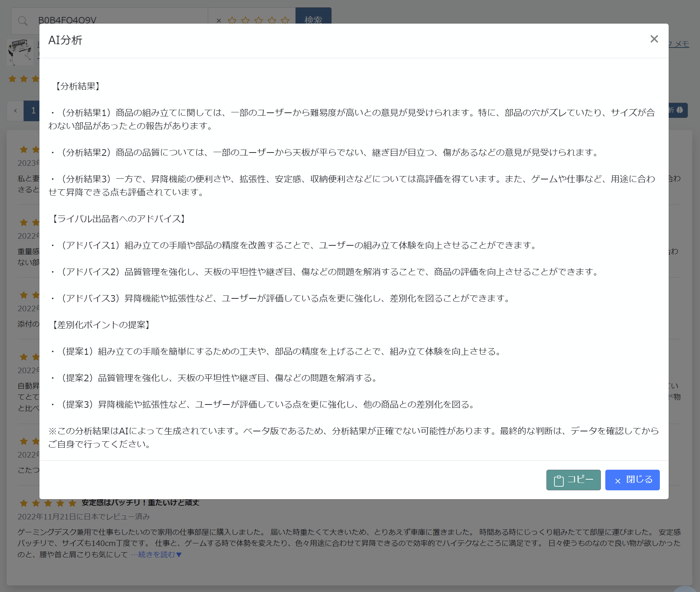Click the 【差別化ポイントの提案】 heading
The image size is (700, 592).
[x=101, y=325]
